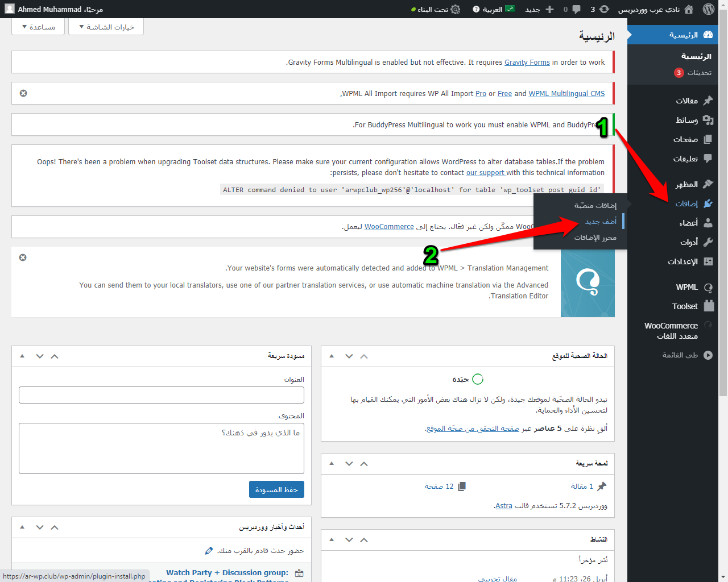Expand the خيارات الشاشة screen options dropdown
728x582 pixels.
pos(106,27)
